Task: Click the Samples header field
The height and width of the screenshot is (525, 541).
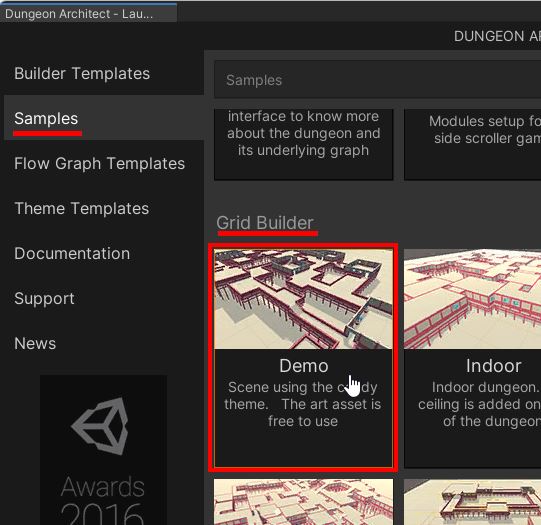Action: pos(377,80)
